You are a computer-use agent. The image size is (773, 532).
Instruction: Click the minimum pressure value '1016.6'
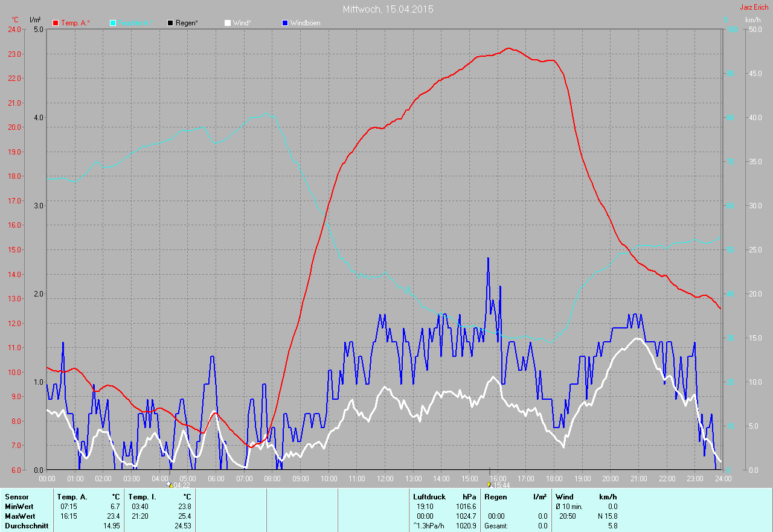click(466, 507)
